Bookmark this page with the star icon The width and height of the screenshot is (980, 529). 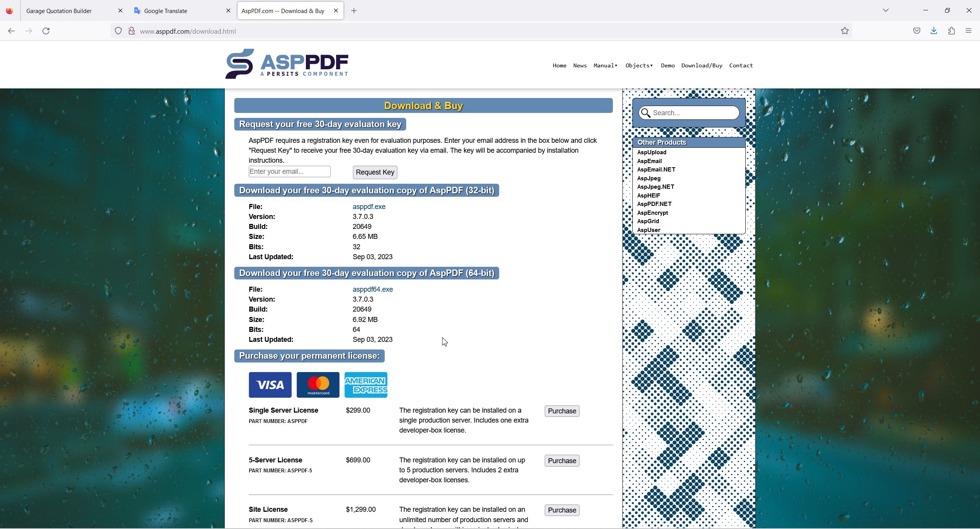tap(845, 31)
